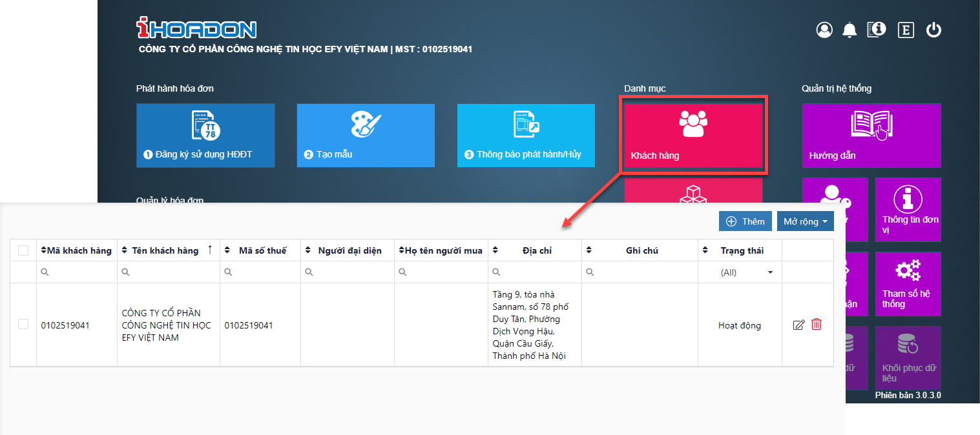Open the Khách hàng tile

(x=693, y=134)
